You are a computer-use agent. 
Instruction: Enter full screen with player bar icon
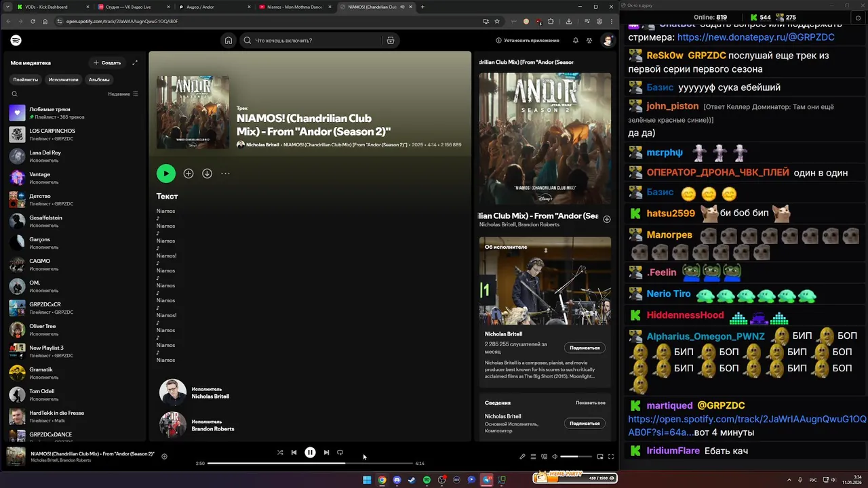tap(611, 456)
